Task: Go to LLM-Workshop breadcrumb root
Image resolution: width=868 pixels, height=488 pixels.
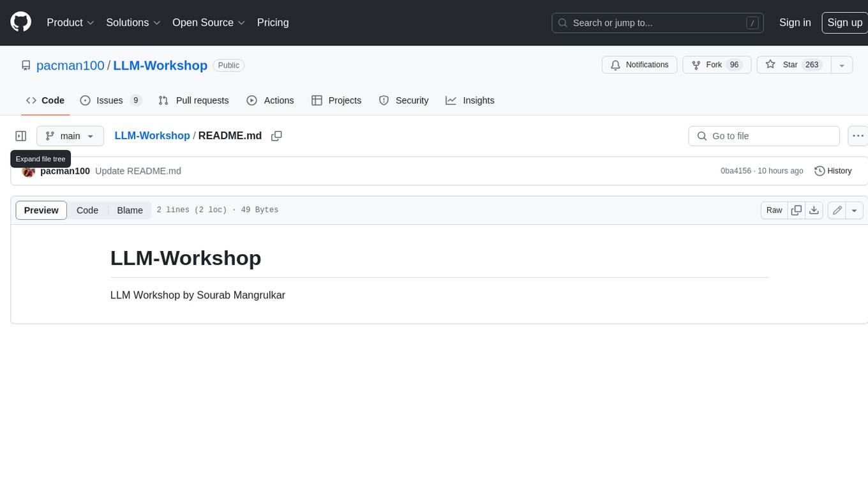Action: tap(152, 136)
